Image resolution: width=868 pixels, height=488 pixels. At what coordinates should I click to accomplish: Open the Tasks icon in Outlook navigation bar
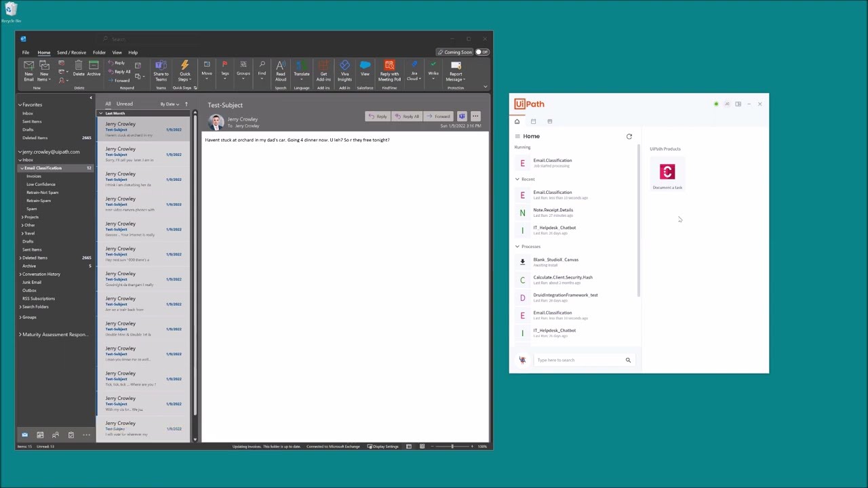tap(71, 434)
